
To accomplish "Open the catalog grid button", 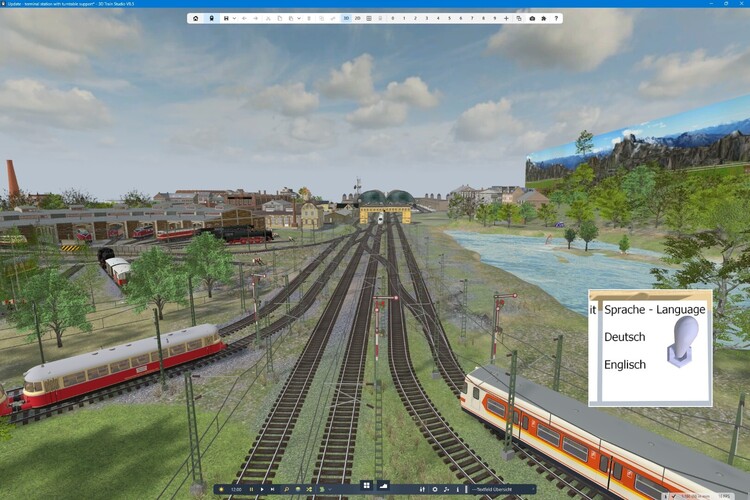I will click(366, 486).
